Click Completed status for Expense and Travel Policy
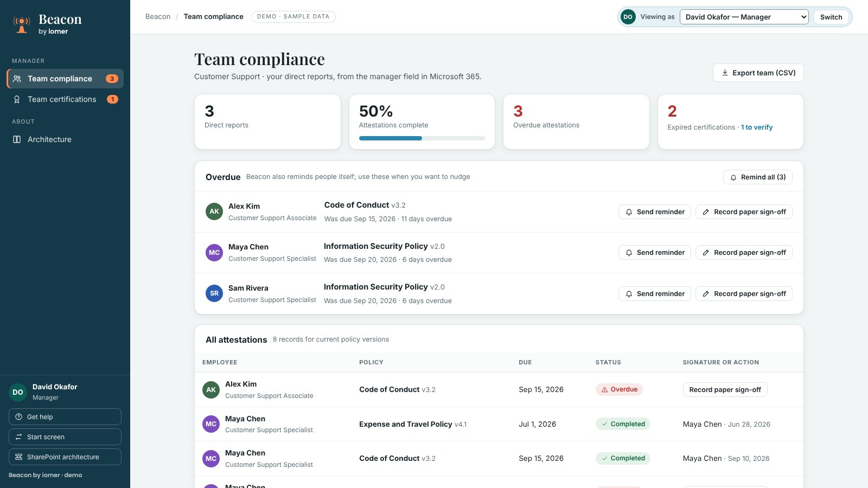 [x=623, y=424]
